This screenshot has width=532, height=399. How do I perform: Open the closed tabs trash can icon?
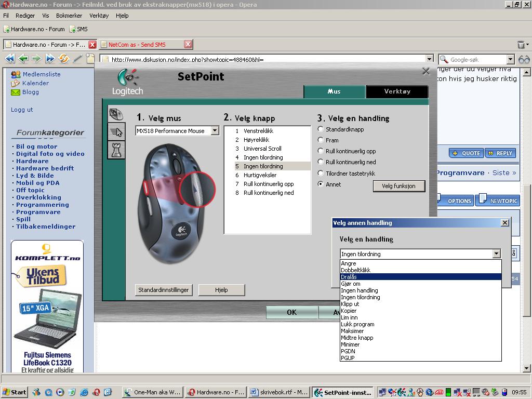click(521, 45)
